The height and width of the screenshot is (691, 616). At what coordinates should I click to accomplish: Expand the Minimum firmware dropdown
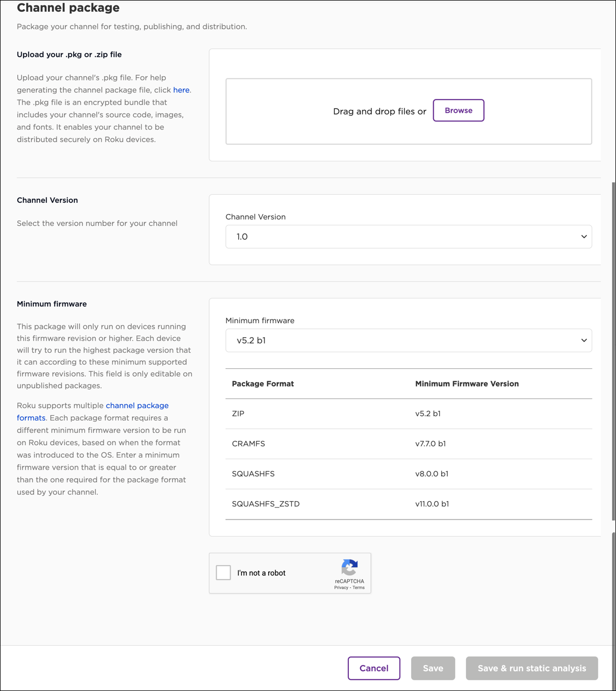coord(409,340)
